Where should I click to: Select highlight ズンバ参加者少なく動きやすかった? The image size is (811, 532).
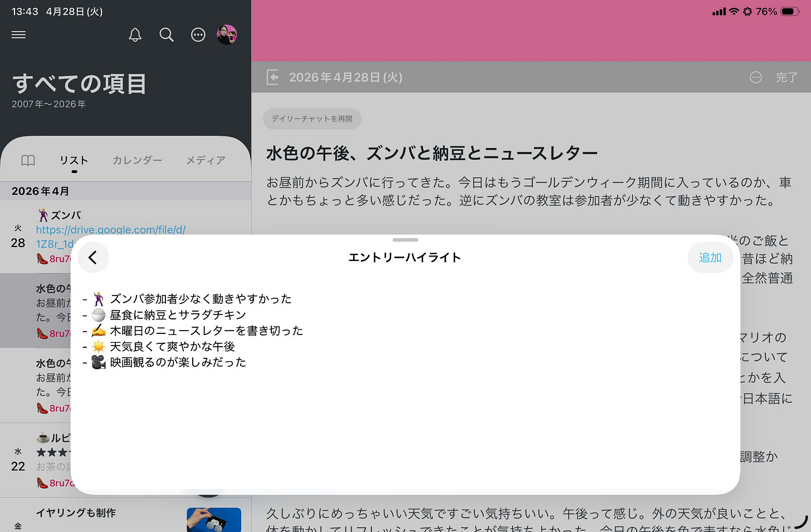(201, 299)
